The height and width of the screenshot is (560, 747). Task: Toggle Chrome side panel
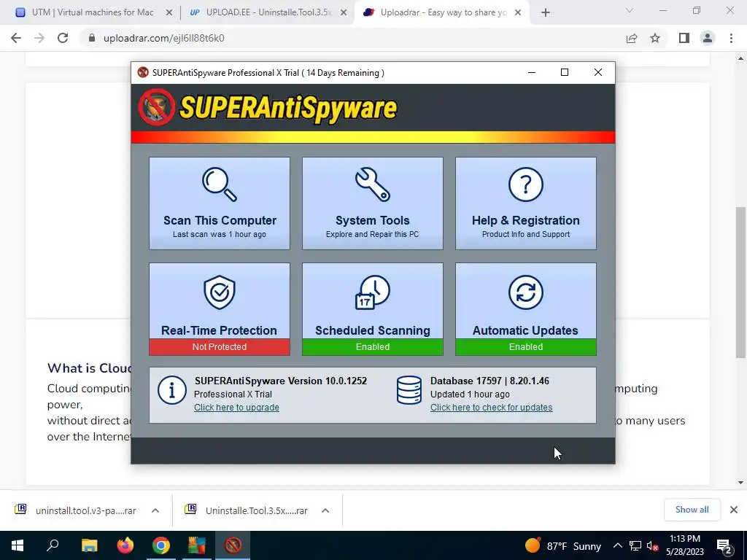(684, 38)
